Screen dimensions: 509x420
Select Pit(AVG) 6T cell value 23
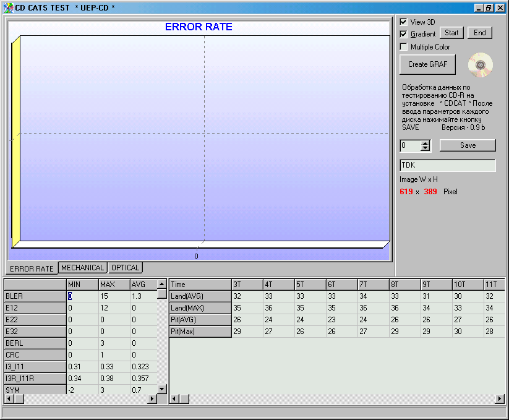tap(342, 320)
